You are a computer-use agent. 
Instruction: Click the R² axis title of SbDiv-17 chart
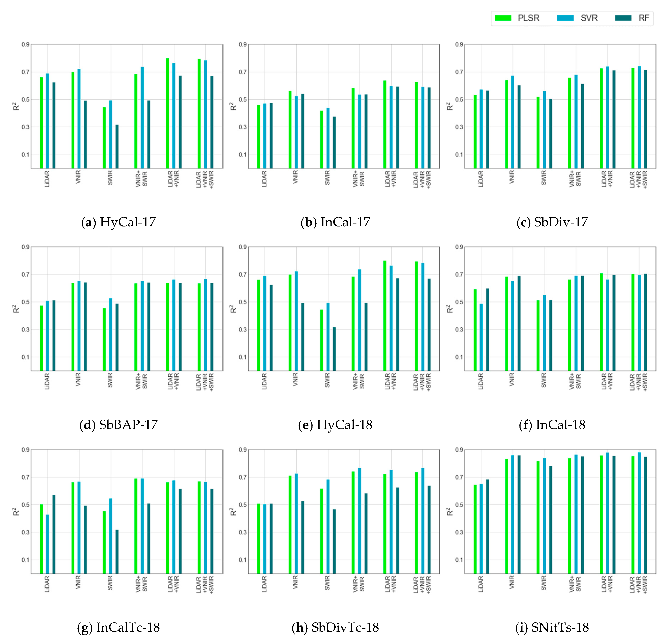tap(450, 106)
